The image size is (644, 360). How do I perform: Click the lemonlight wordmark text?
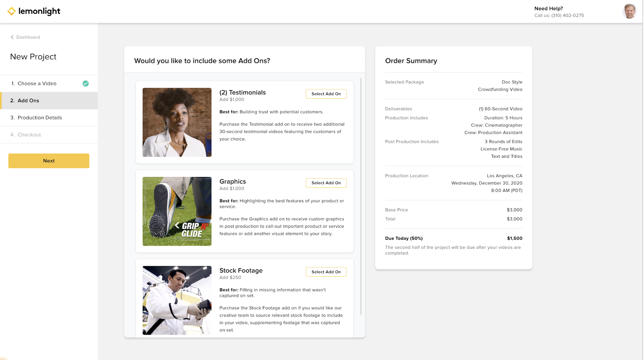tap(39, 11)
